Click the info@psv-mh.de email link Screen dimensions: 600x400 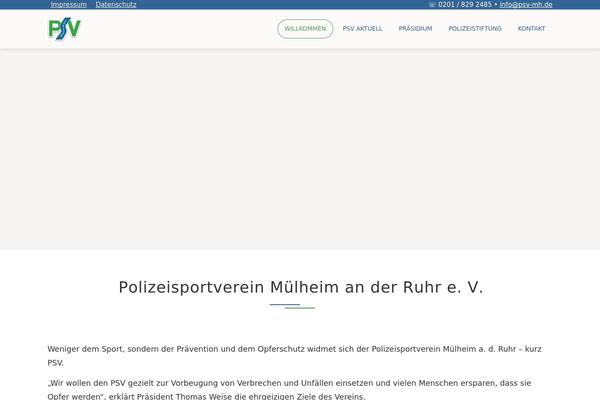tap(526, 5)
